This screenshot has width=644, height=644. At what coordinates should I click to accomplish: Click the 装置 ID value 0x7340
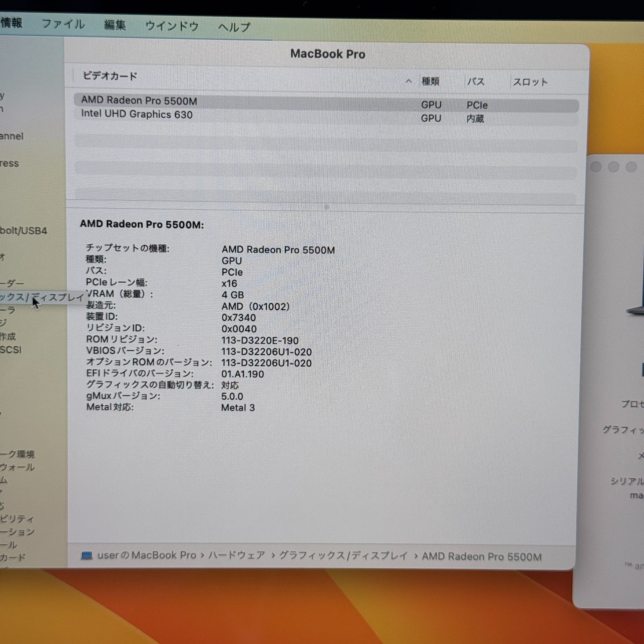click(239, 318)
